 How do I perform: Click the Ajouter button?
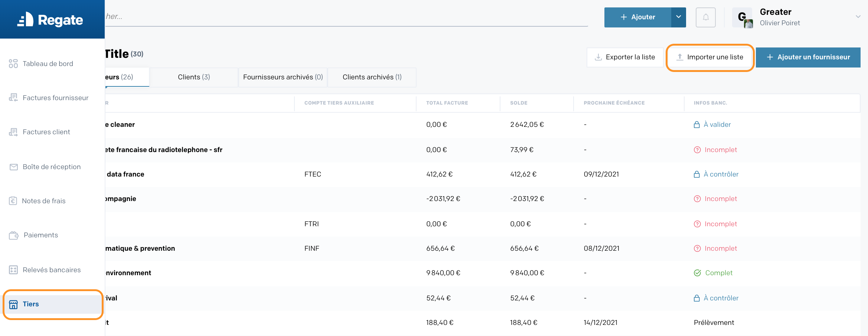[x=638, y=17]
